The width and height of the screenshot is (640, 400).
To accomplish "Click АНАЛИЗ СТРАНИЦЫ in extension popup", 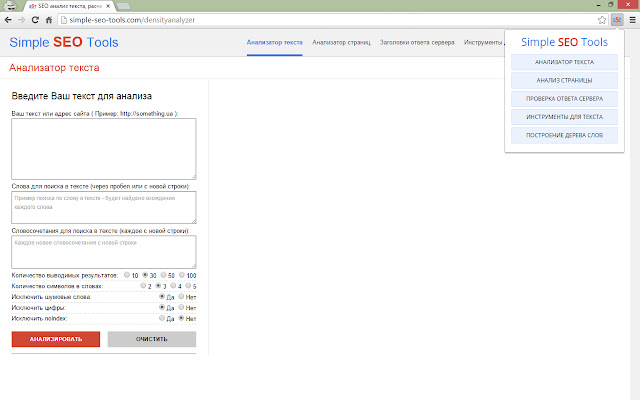I will pyautogui.click(x=564, y=80).
